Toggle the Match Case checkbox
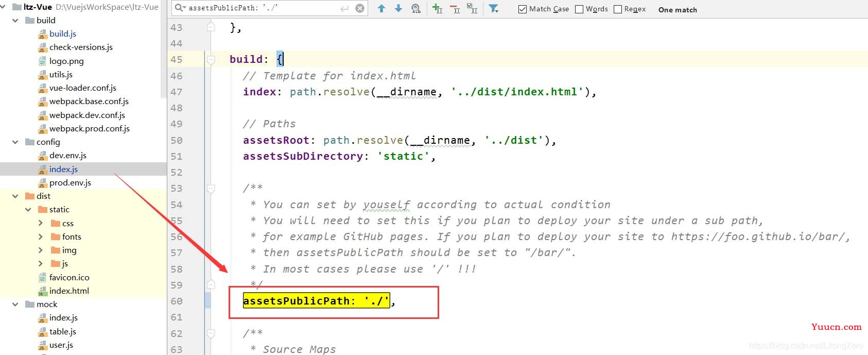868x355 pixels. pos(523,9)
